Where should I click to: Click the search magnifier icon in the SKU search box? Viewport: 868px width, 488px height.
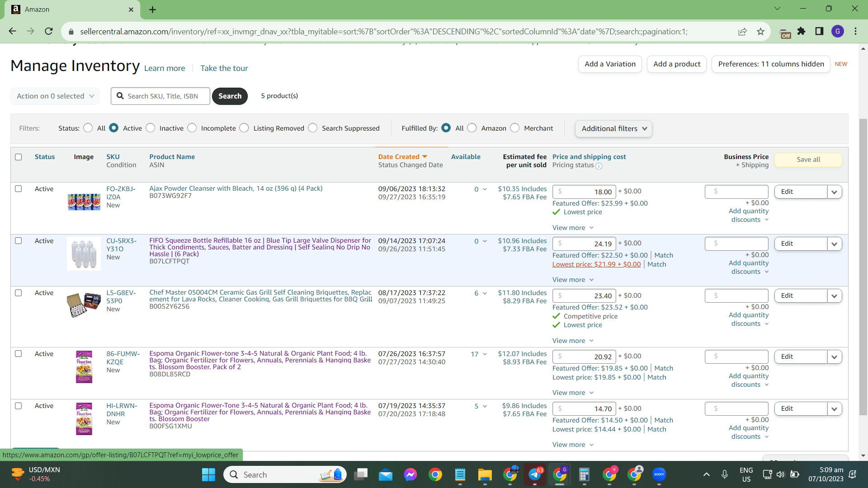[x=120, y=96]
